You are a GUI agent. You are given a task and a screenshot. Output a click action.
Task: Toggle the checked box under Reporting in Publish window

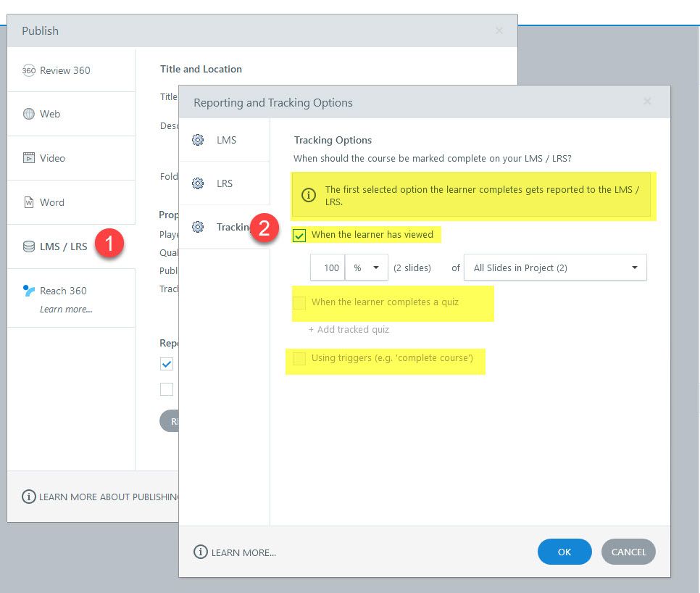pos(167,364)
